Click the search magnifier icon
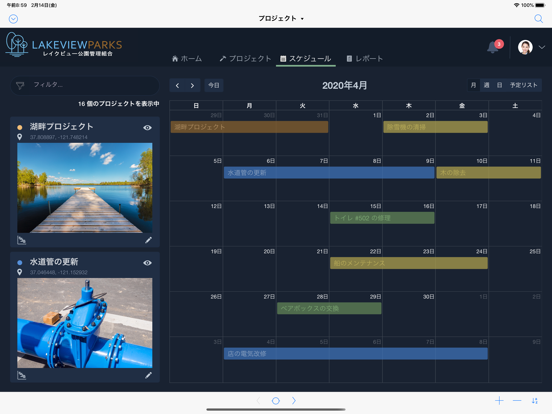 coord(538,18)
